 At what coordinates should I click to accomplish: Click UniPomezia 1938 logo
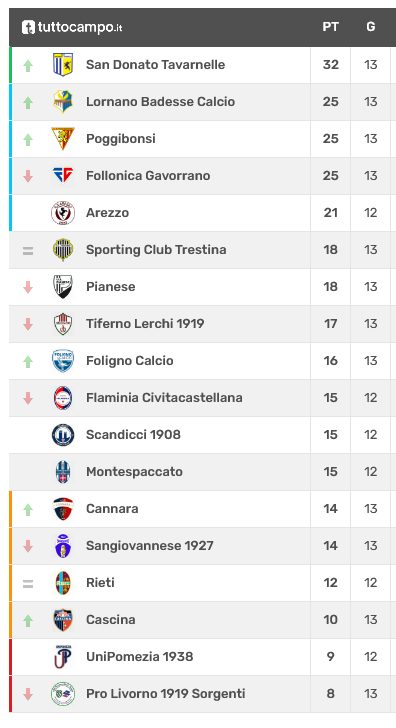(63, 657)
